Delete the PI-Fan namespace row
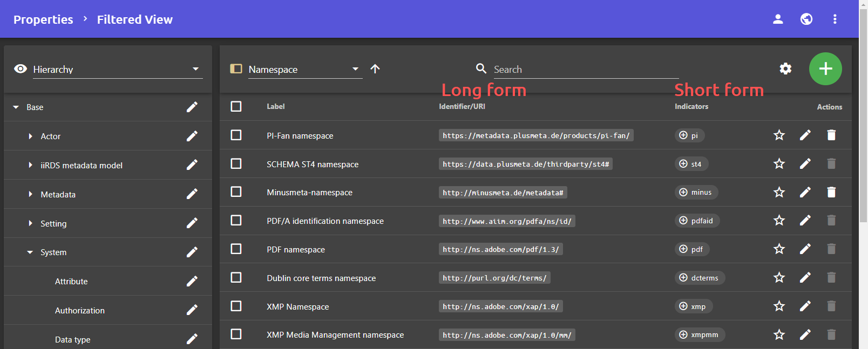This screenshot has width=868, height=349. [831, 135]
